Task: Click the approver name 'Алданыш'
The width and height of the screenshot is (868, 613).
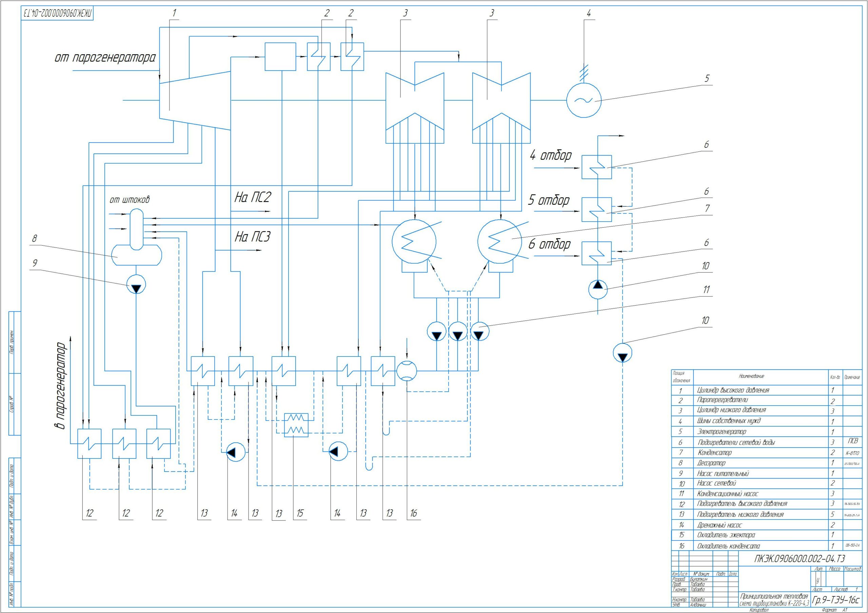Action: click(x=698, y=605)
